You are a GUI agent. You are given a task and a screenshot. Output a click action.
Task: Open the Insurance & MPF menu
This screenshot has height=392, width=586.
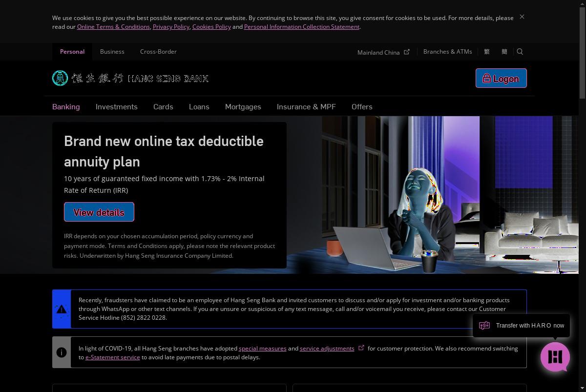(306, 106)
